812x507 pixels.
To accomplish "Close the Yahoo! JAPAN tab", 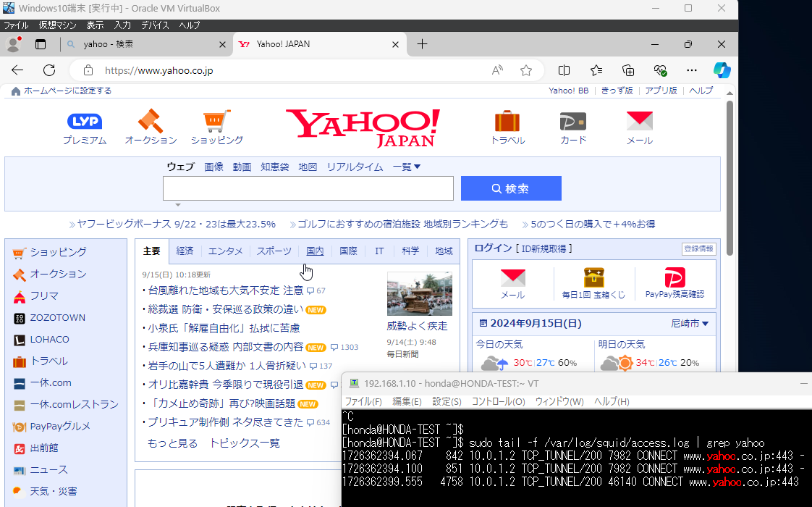I will point(395,45).
